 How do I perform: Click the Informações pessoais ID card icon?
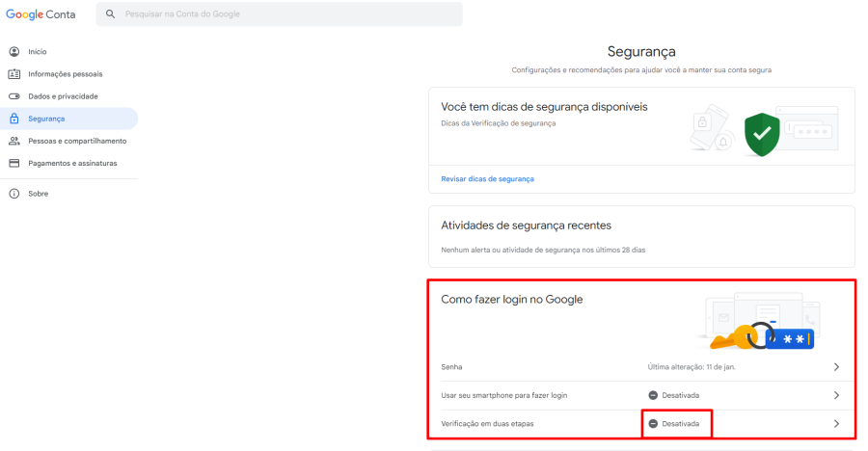pos(14,74)
